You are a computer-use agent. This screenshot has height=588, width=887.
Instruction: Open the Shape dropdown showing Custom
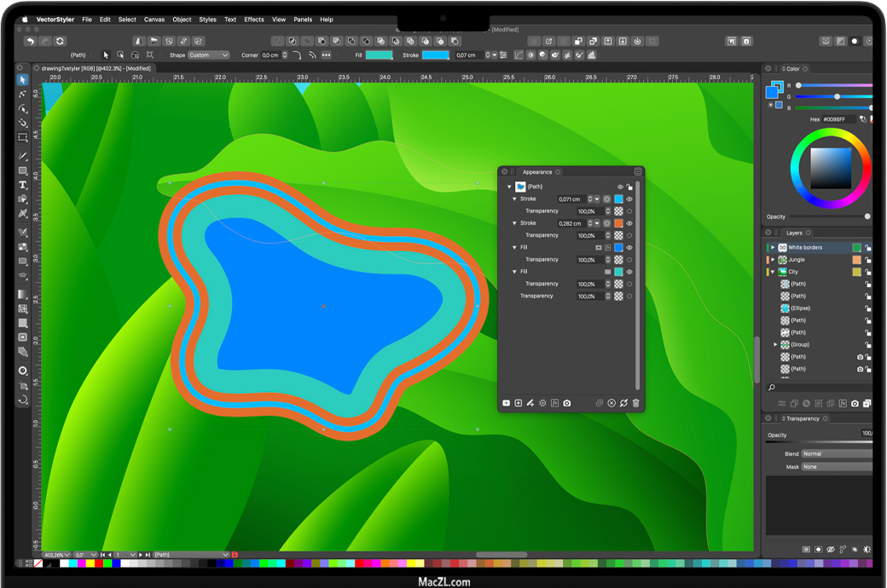tap(208, 55)
